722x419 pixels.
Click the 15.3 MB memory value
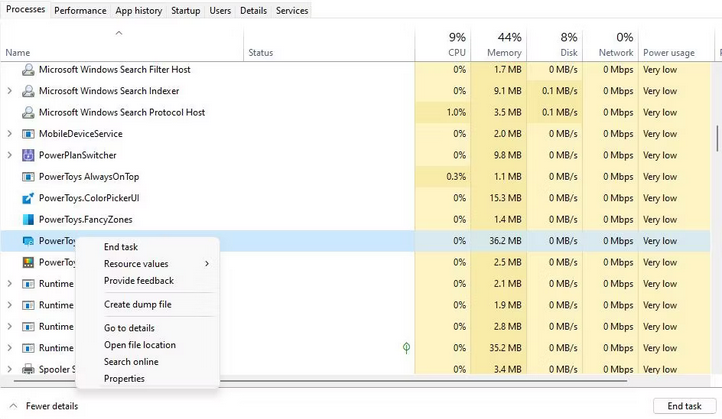(x=506, y=198)
